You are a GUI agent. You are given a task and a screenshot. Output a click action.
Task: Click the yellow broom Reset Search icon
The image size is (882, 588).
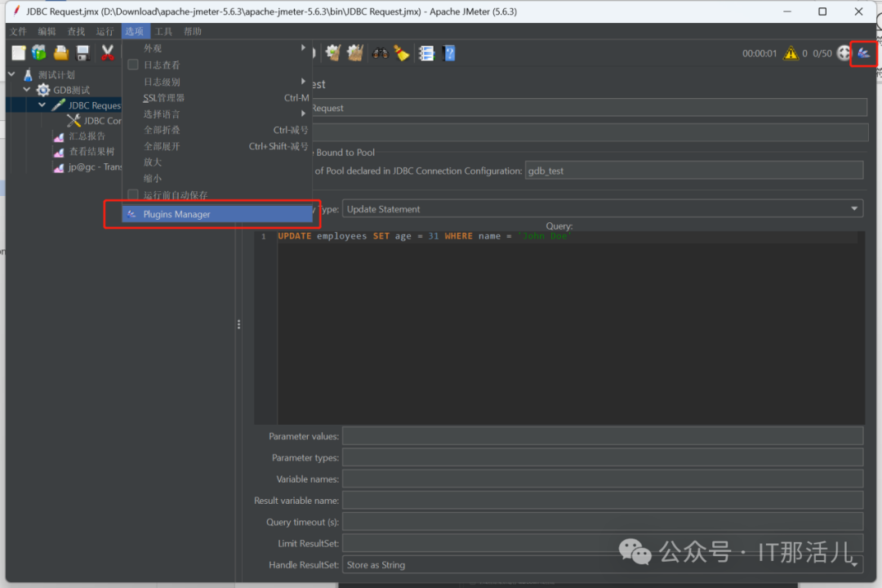pos(402,53)
